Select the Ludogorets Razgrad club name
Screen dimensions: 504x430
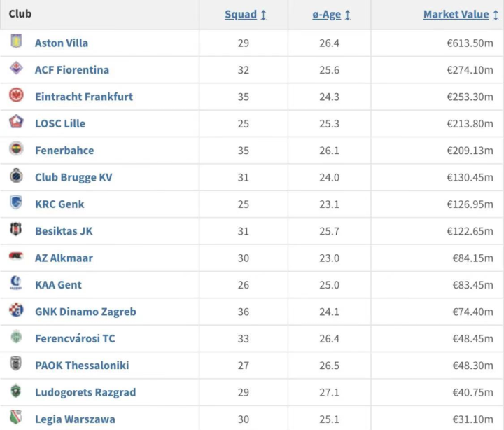[x=85, y=392]
